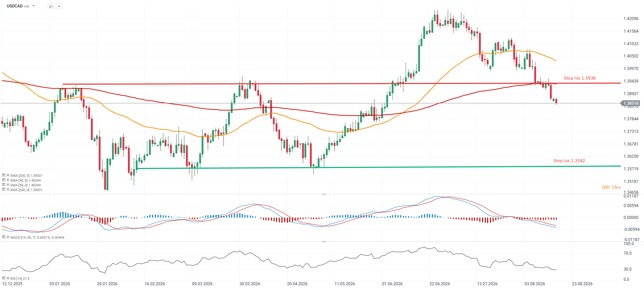The height and width of the screenshot is (290, 644).
Task: Click the 1.39970 price axis label
Action: click(x=631, y=69)
